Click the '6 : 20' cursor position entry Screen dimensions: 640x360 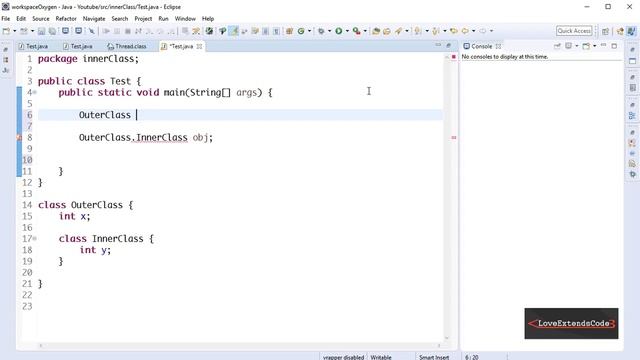point(471,357)
